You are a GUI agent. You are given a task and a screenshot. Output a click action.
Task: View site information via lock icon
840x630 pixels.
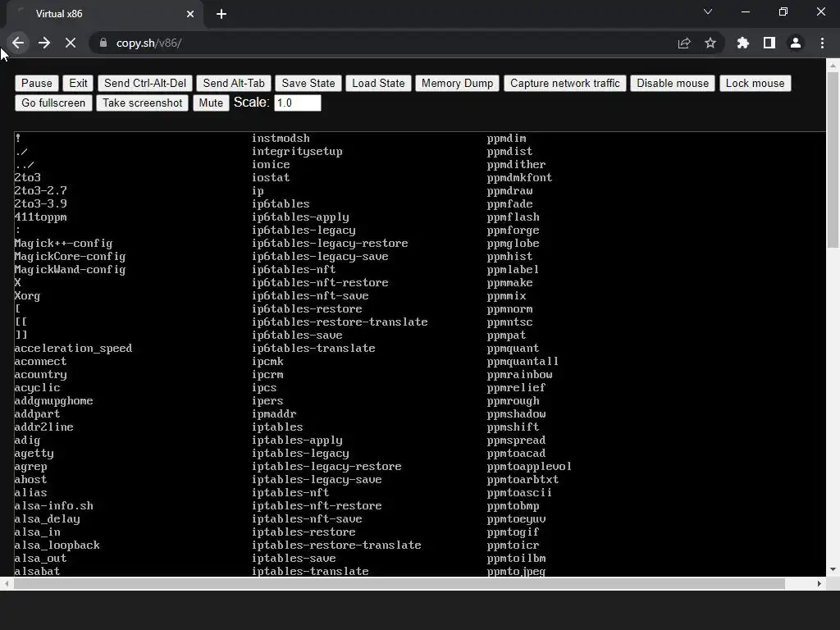(103, 43)
